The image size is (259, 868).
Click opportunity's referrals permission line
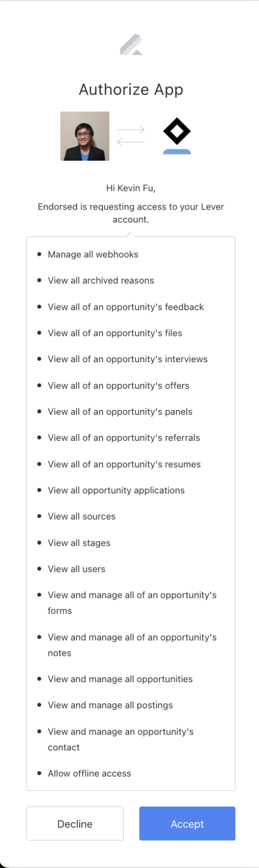pyautogui.click(x=124, y=438)
